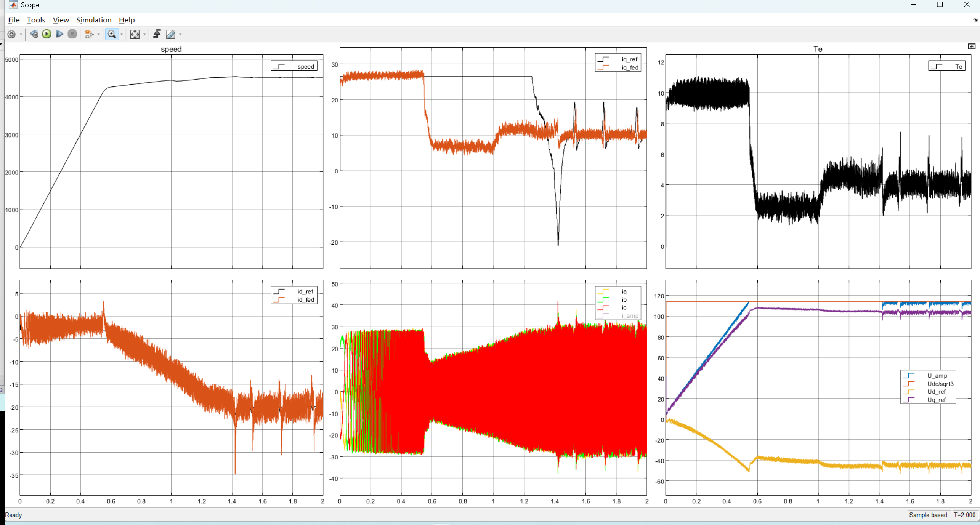Screen dimensions: 980x525
Task: Activate the Zoom tool
Action: point(111,34)
